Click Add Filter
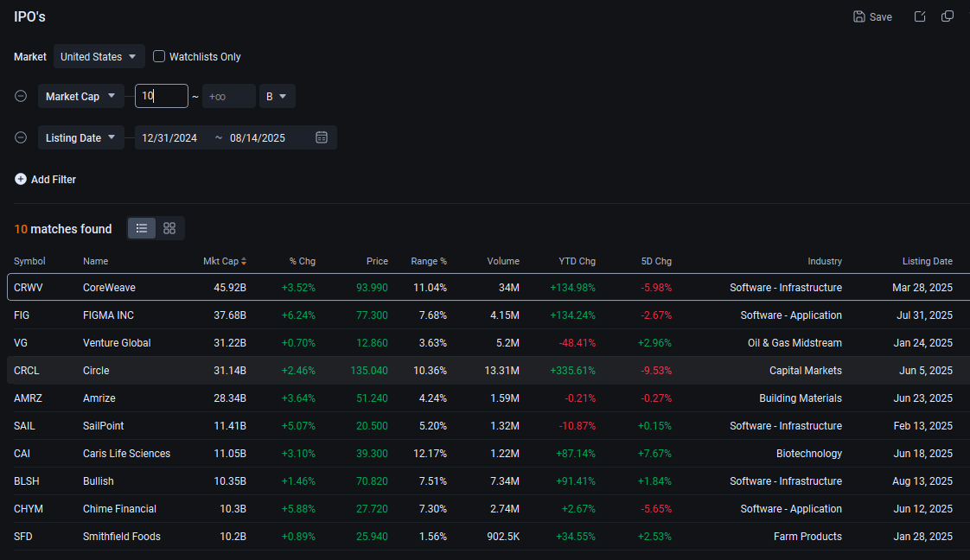Screen dimensions: 970x560 (45, 179)
